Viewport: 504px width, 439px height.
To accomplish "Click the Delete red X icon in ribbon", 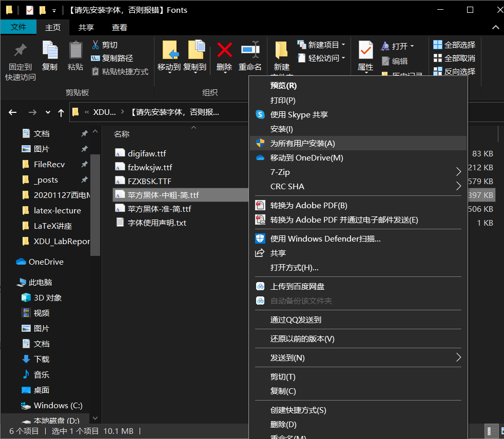I will click(224, 50).
